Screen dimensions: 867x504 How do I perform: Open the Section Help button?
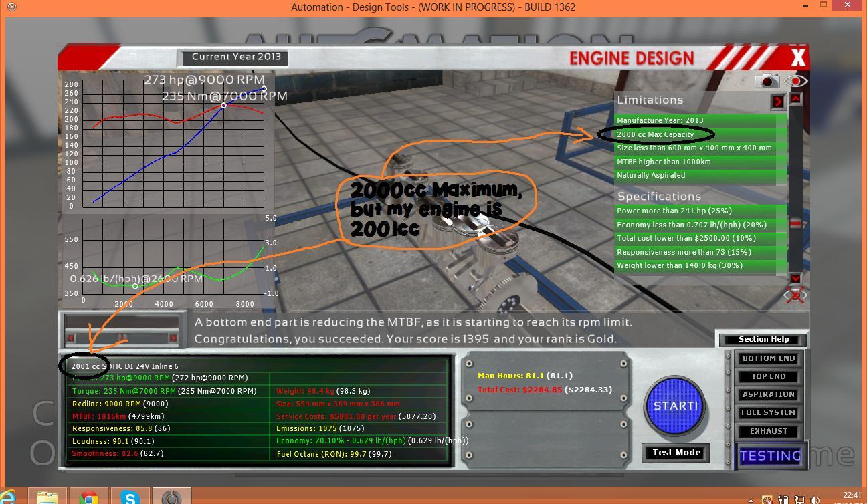tap(763, 339)
